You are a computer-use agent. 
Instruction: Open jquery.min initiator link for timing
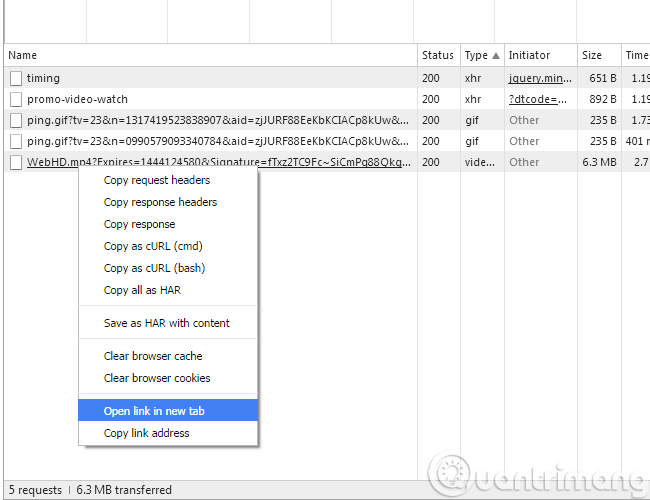pyautogui.click(x=538, y=78)
